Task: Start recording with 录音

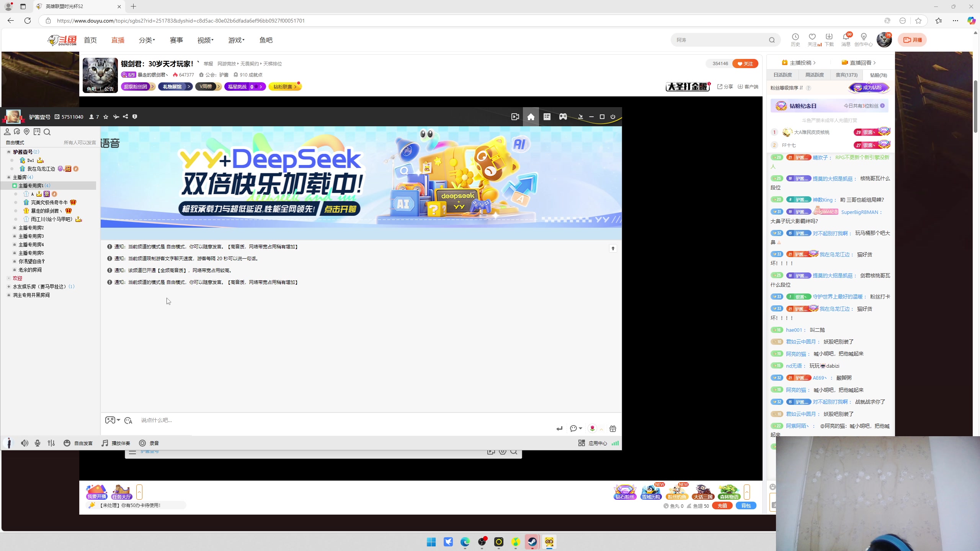Action: (x=149, y=443)
